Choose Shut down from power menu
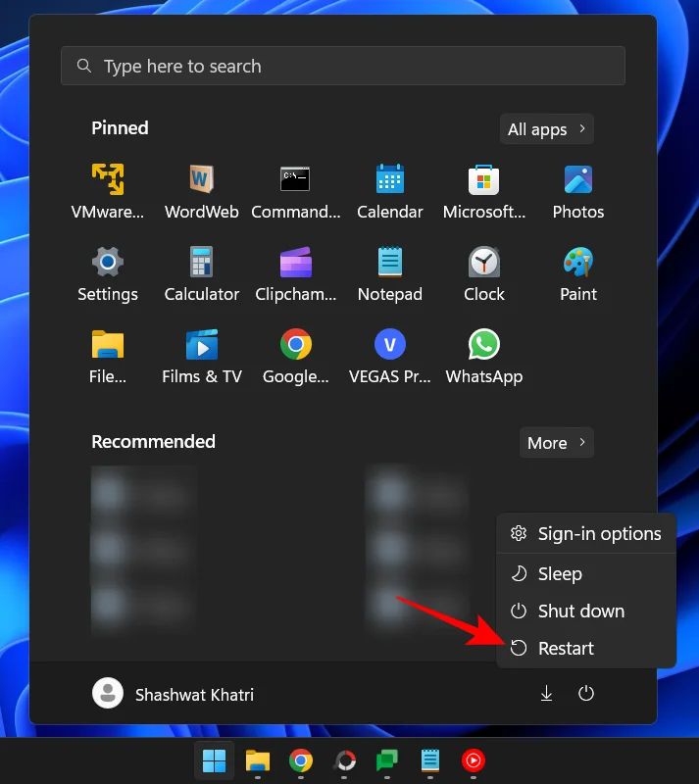 coord(586,611)
